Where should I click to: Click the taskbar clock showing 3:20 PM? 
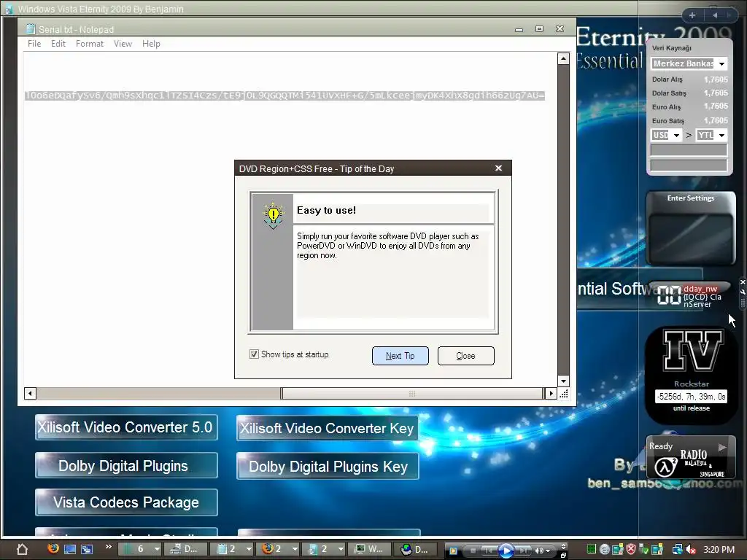719,550
